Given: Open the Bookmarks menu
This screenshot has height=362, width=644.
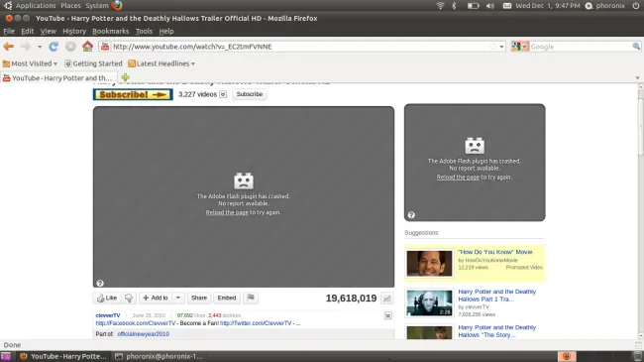Looking at the screenshot, I should pyautogui.click(x=111, y=31).
